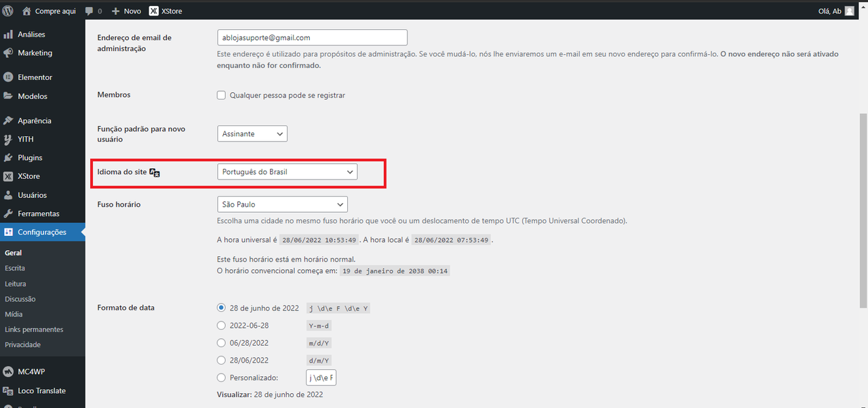The width and height of the screenshot is (868, 408).
Task: Click the MC4WP sidebar icon
Action: point(8,371)
